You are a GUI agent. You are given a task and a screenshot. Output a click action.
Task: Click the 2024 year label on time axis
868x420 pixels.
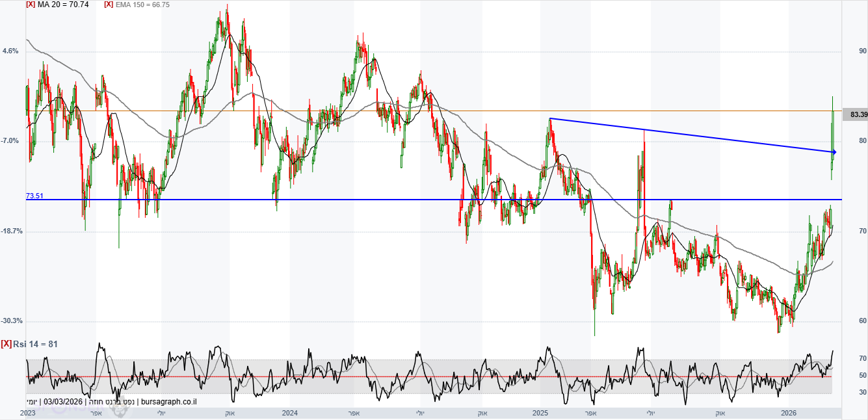click(289, 413)
